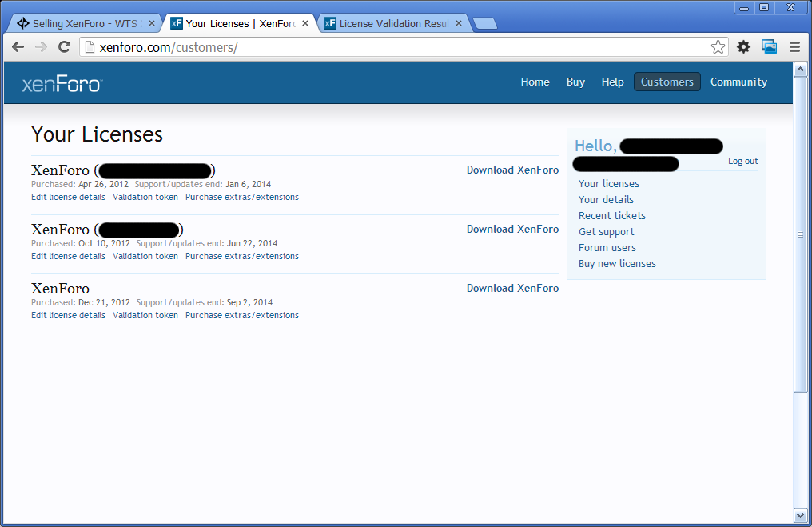Purchase extras/extensions for Oct 10, 2012 license
Image resolution: width=812 pixels, height=527 pixels.
click(242, 256)
